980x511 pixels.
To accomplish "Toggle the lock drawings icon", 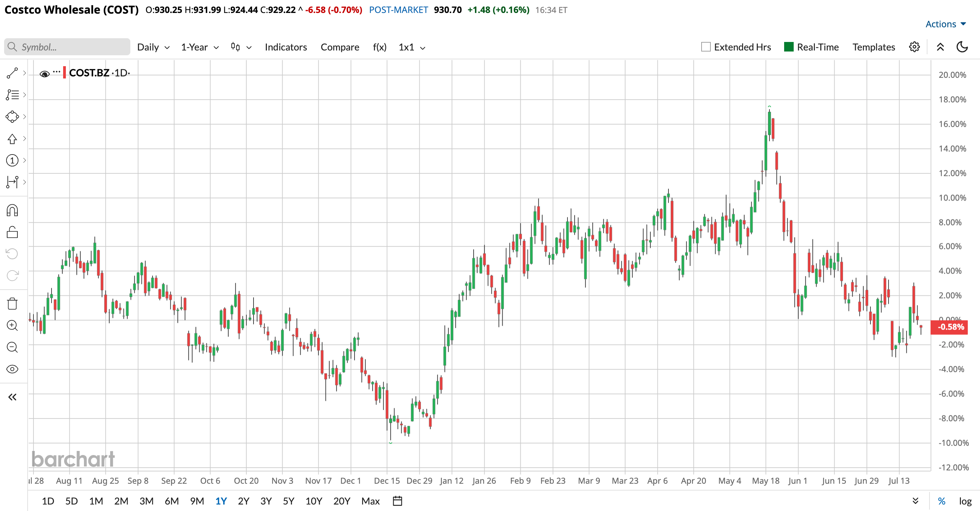I will (12, 232).
